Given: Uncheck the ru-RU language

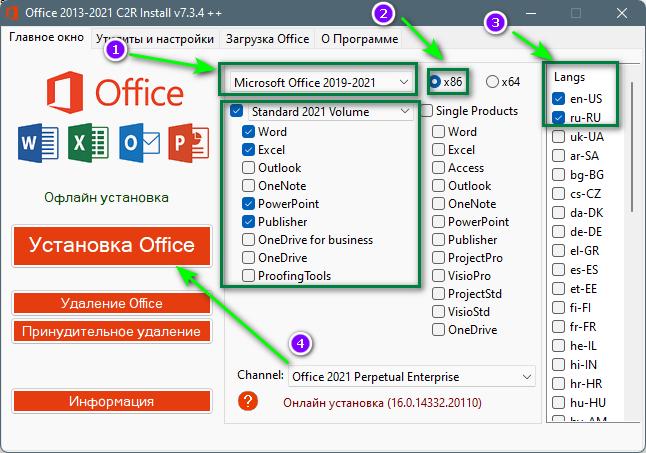Looking at the screenshot, I should 558,117.
